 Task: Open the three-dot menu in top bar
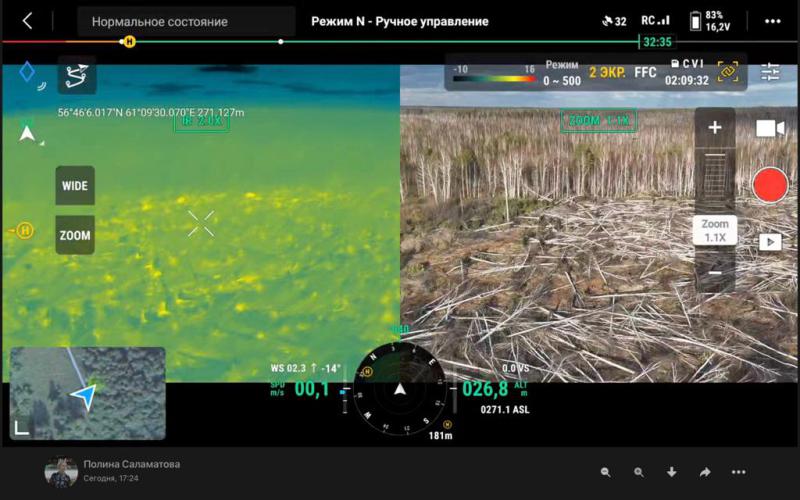(x=772, y=21)
